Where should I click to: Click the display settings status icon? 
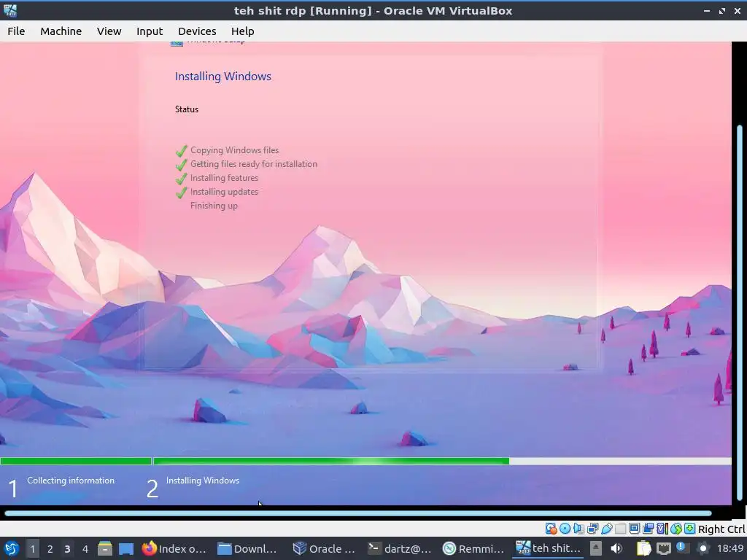pos(634,529)
